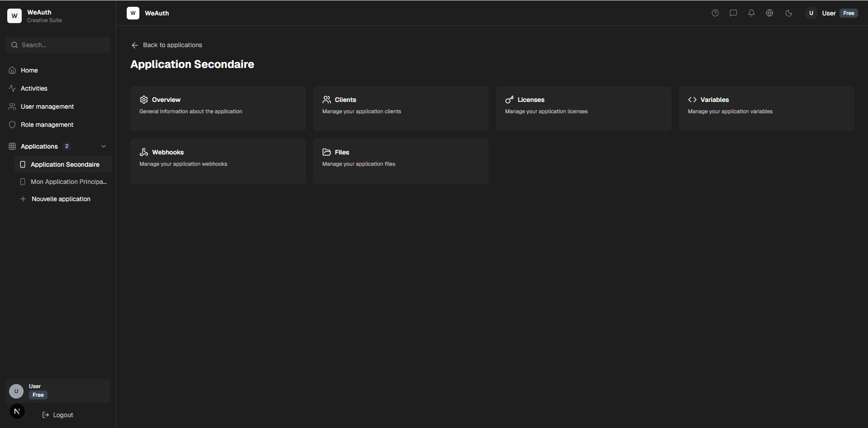Click the chat feedback icon
The image size is (868, 428).
733,13
